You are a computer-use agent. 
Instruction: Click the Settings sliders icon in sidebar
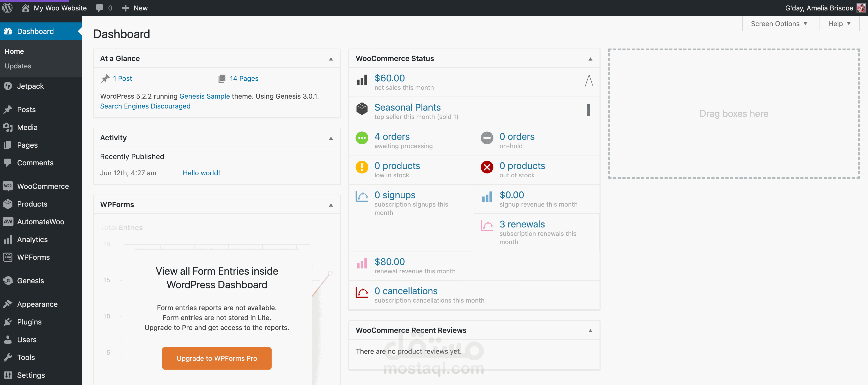8,375
